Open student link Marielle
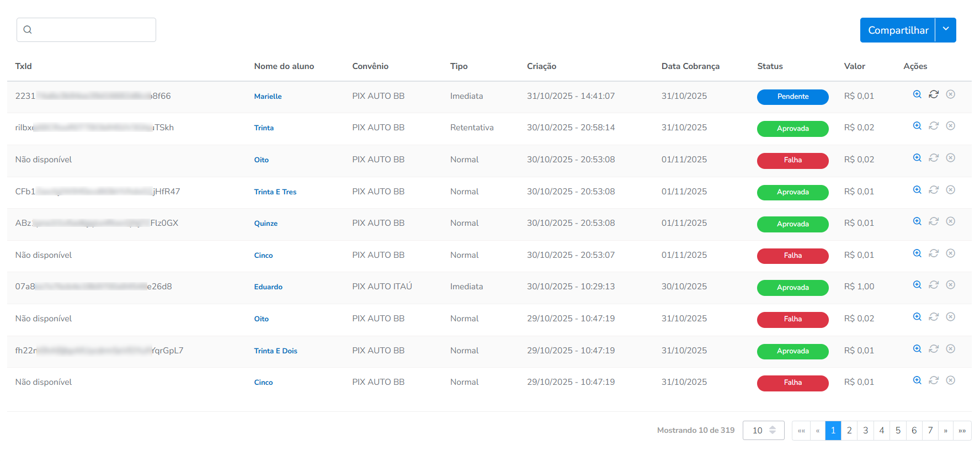Screen dimensions: 980x461 tap(268, 97)
